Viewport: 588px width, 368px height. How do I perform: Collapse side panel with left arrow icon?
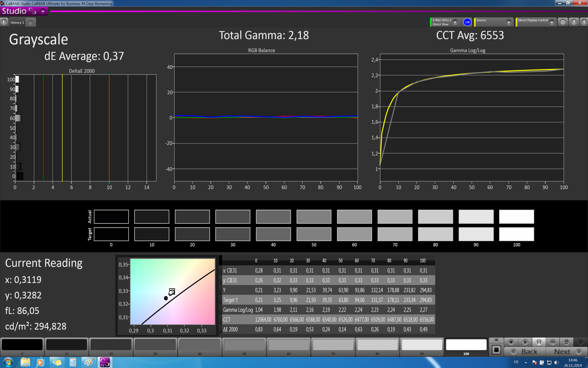584,22
